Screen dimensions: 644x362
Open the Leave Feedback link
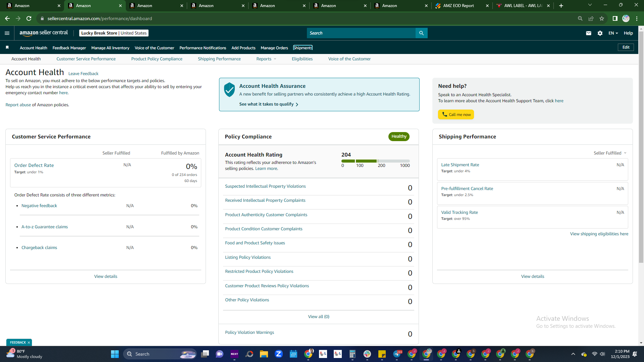(83, 74)
